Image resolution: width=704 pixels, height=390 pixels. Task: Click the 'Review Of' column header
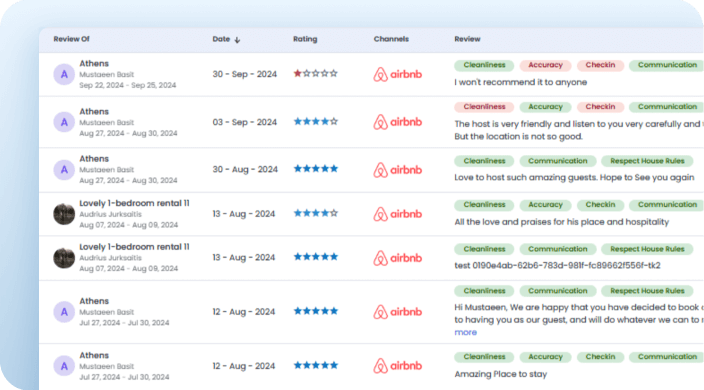click(x=71, y=39)
